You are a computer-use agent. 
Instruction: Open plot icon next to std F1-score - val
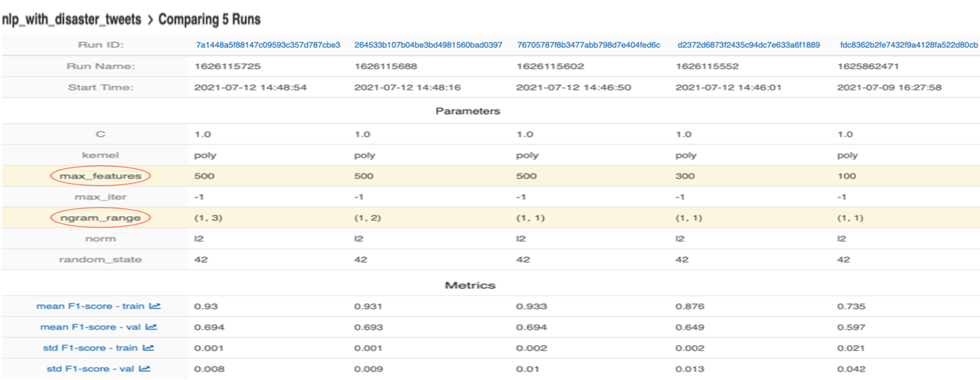tap(144, 368)
